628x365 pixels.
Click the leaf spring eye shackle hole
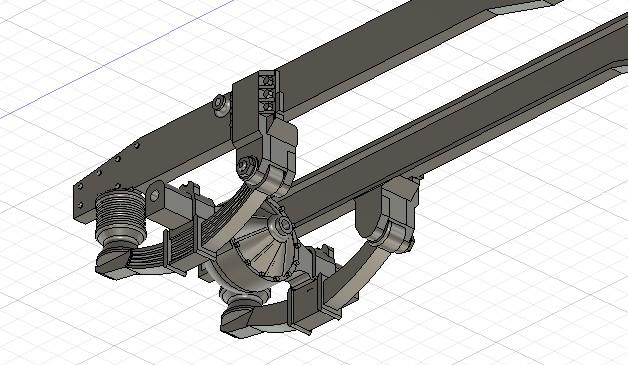point(155,196)
